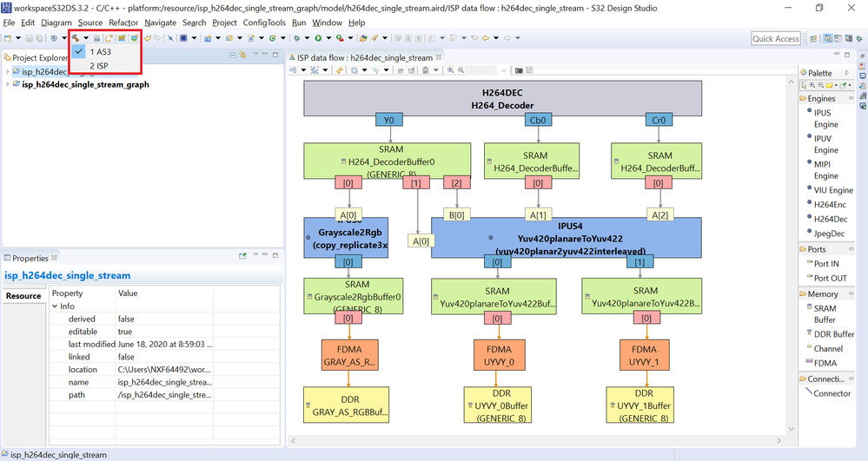Expand the isp_h264dec_single_stream_graph project
868x461 pixels.
pos(7,85)
